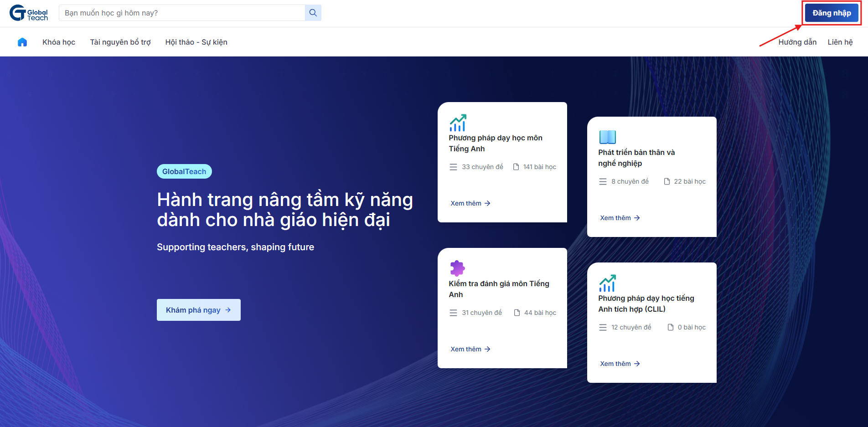Click the Khám phá ngay button
The width and height of the screenshot is (868, 427).
point(198,310)
